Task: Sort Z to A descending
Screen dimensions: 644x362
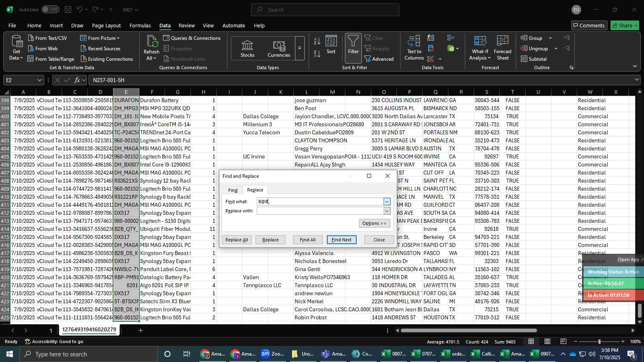Action: [317, 53]
